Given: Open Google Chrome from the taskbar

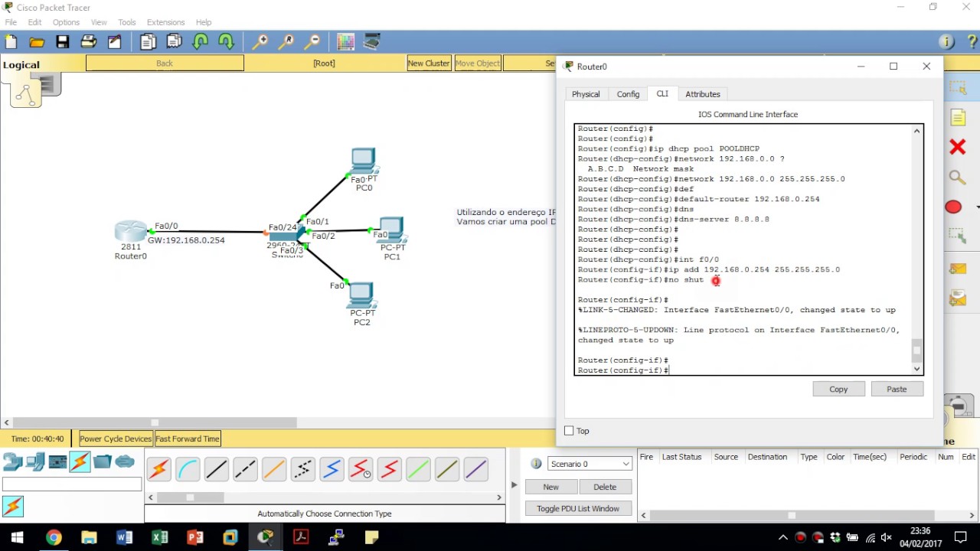Looking at the screenshot, I should click(54, 537).
